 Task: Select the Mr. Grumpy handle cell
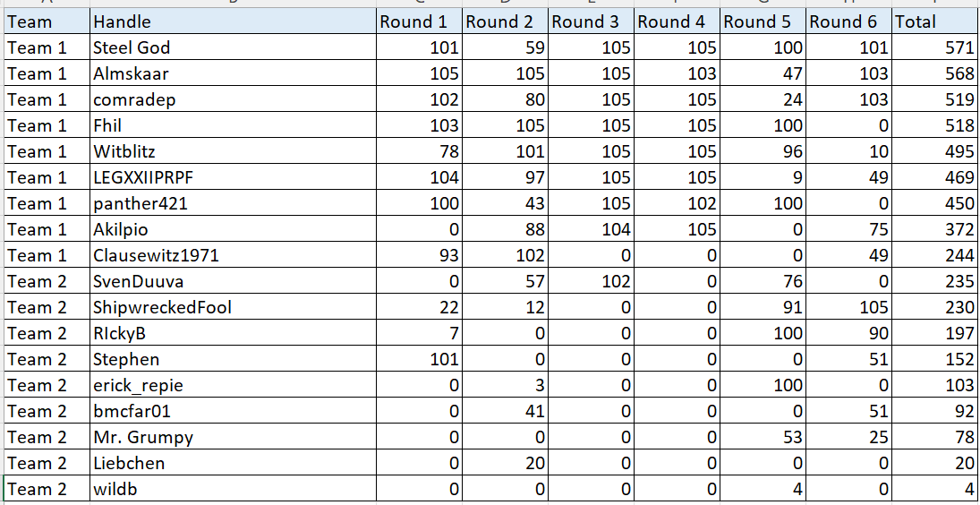[x=233, y=437]
